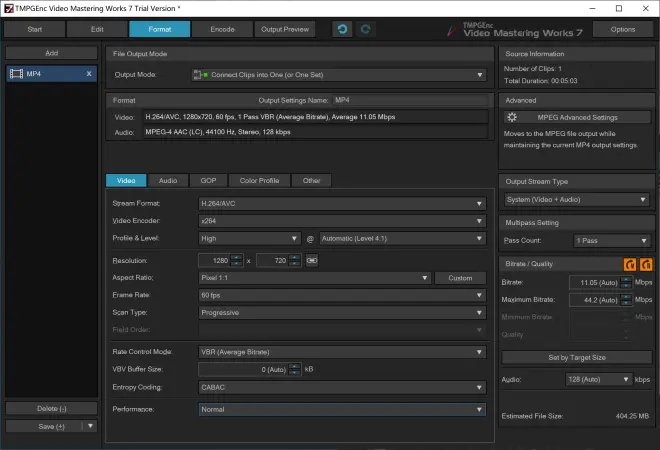660x450 pixels.
Task: Open the Color Profile tab
Action: coord(259,181)
